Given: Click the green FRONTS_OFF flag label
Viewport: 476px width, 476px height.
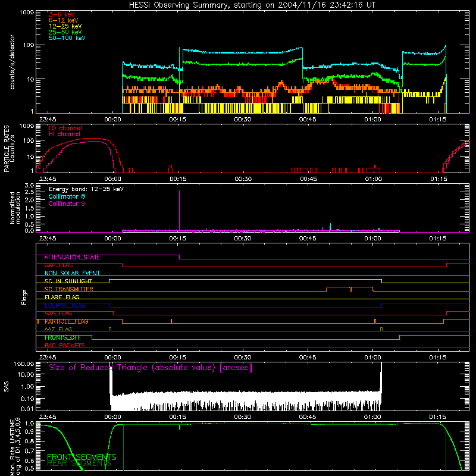Looking at the screenshot, I should pos(62,337).
